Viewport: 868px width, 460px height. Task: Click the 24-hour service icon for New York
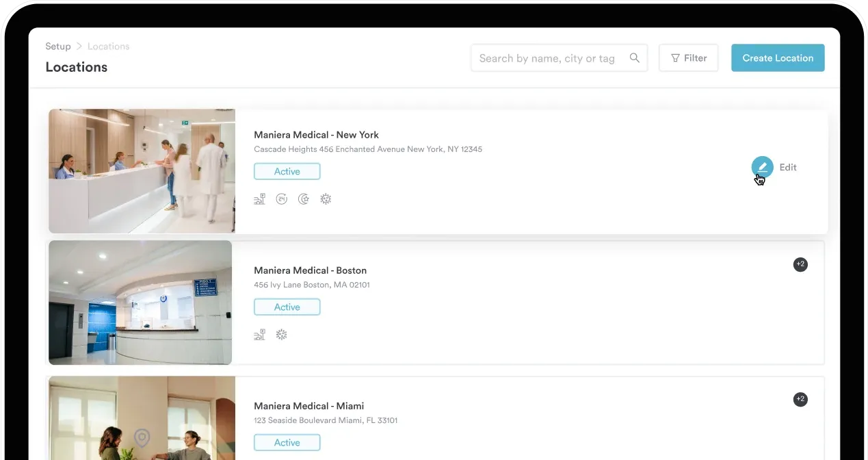[282, 199]
